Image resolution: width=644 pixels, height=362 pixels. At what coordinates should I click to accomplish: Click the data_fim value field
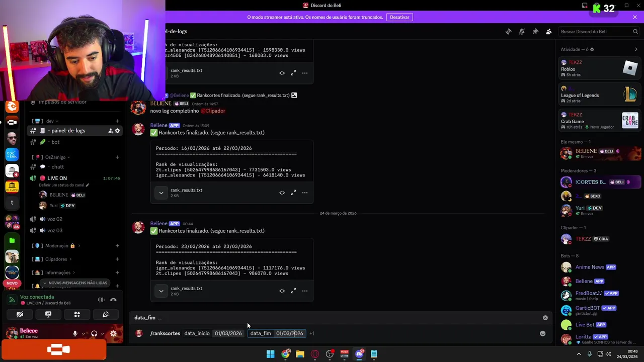[x=289, y=333]
